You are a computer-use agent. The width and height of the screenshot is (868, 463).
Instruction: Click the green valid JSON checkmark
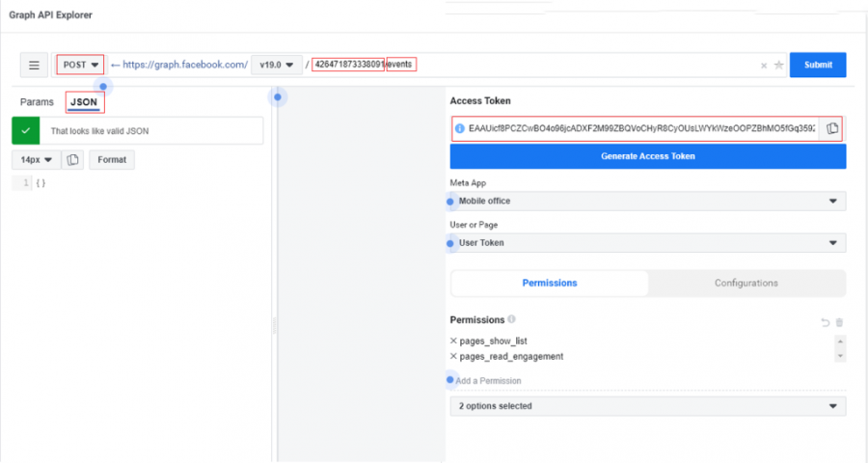(25, 131)
